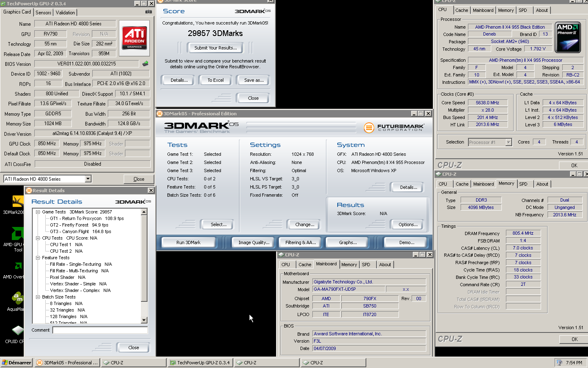Open the About tab in the Mainboard CPU-Z window

[385, 265]
